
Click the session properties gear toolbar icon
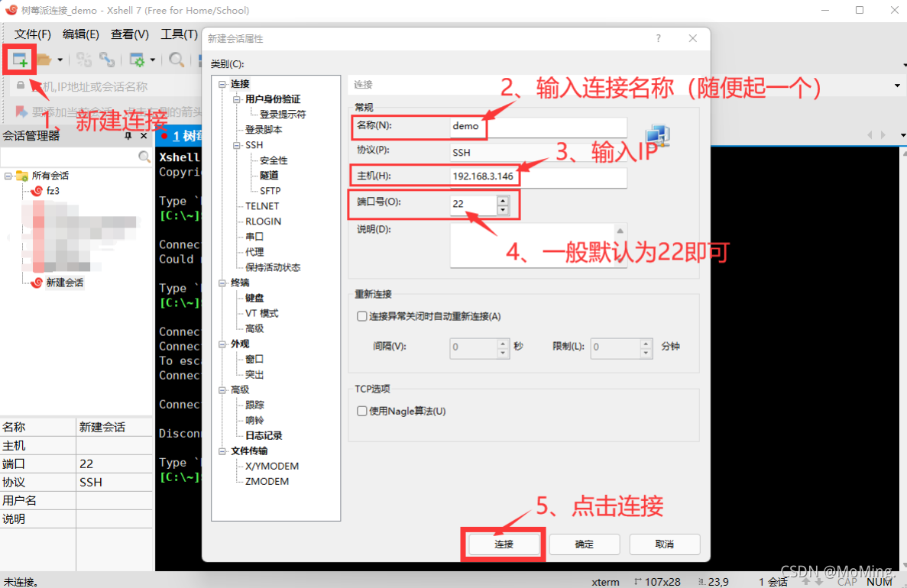(x=137, y=60)
